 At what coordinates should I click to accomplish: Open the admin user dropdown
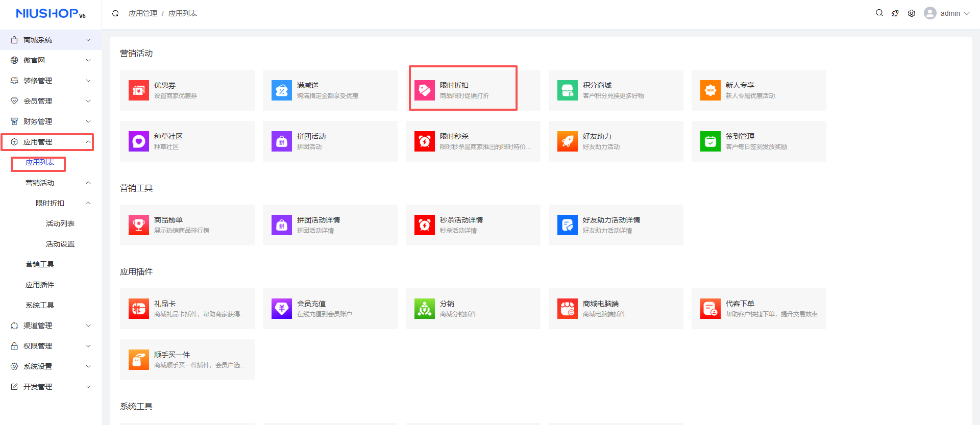click(947, 13)
